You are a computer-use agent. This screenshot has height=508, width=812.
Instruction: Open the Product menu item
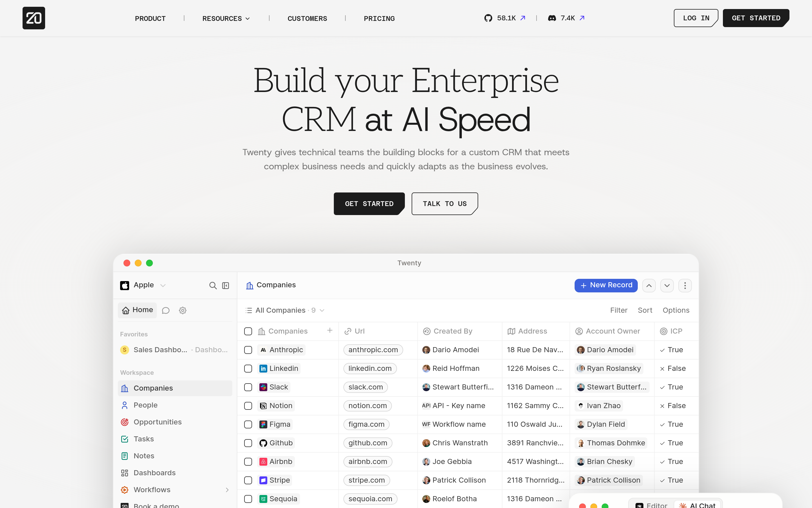[x=150, y=18]
